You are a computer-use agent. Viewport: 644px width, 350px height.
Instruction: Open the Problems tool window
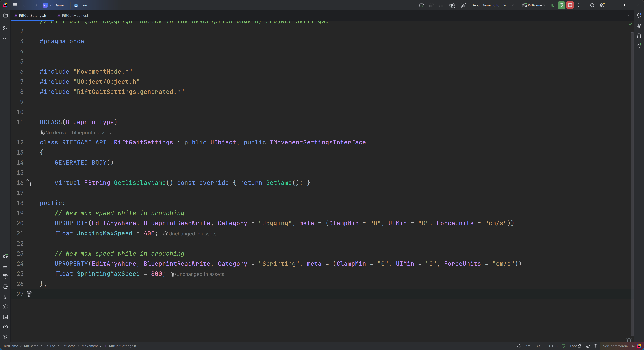point(5,327)
